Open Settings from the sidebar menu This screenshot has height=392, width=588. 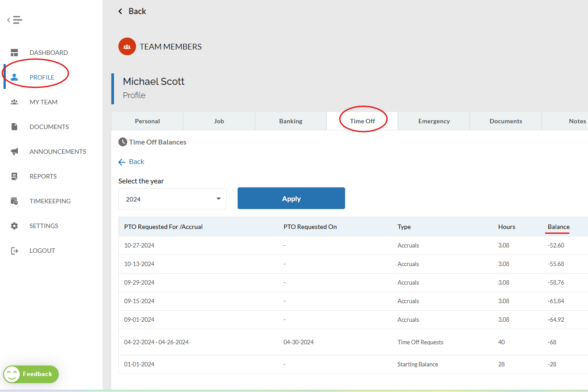point(44,226)
